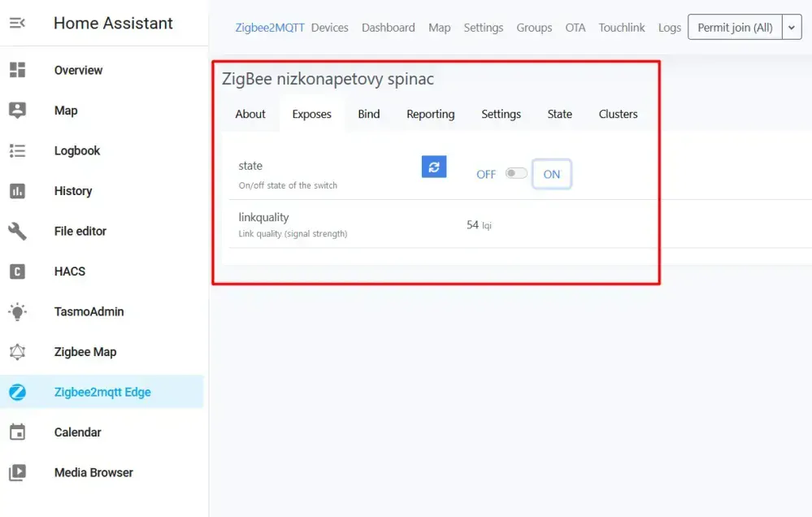Click the Zigbee Map network icon

(x=17, y=352)
